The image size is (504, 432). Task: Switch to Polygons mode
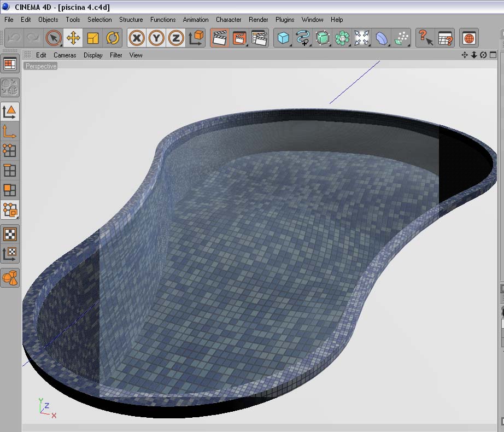10,190
